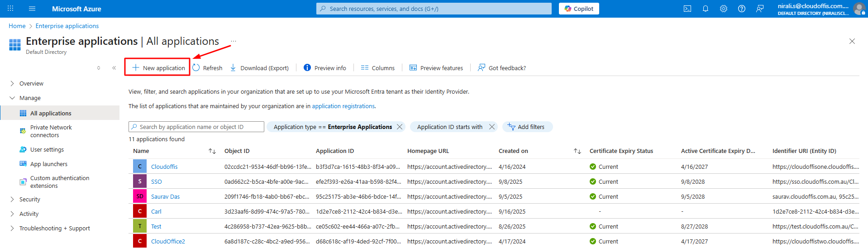Open portal settings gear
This screenshot has height=248, width=868.
click(724, 9)
